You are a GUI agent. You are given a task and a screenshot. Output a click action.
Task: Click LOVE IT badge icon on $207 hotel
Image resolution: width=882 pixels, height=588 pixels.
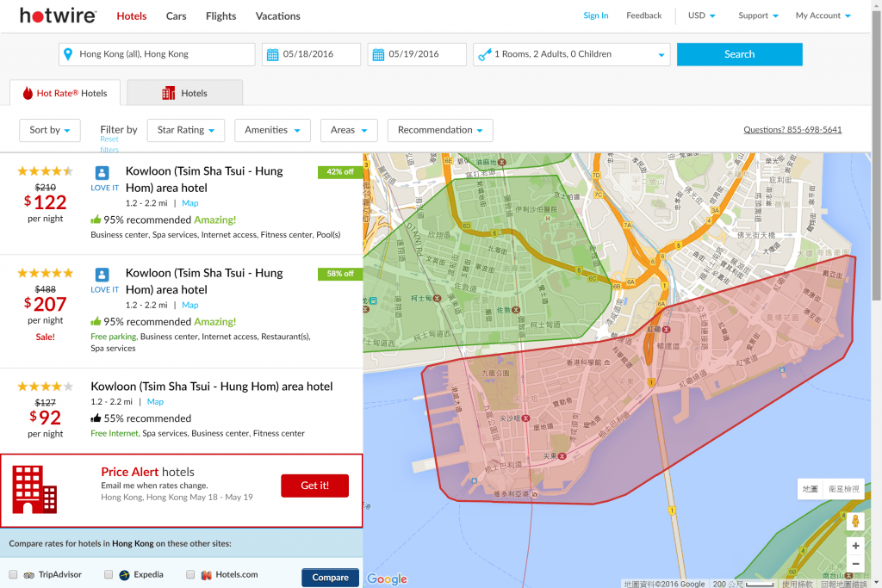click(x=102, y=275)
